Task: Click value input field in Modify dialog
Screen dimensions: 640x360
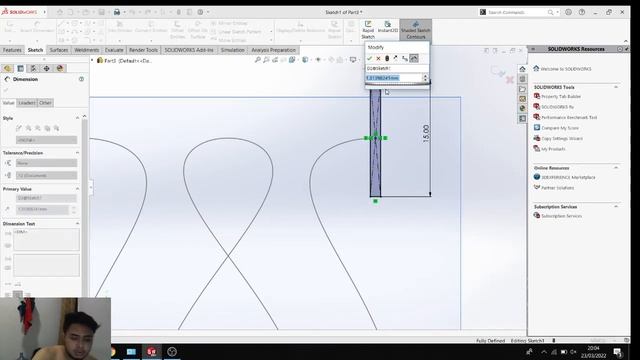Action: [x=393, y=78]
